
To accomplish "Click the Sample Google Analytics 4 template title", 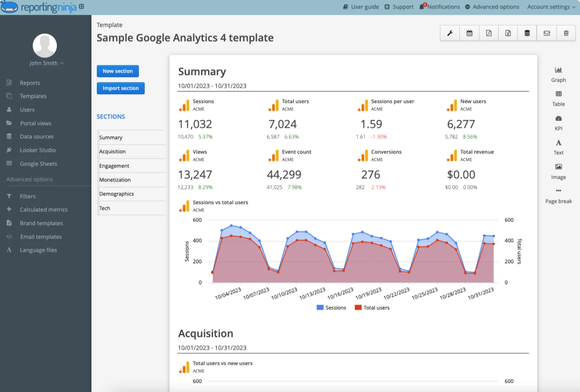I will tap(185, 38).
